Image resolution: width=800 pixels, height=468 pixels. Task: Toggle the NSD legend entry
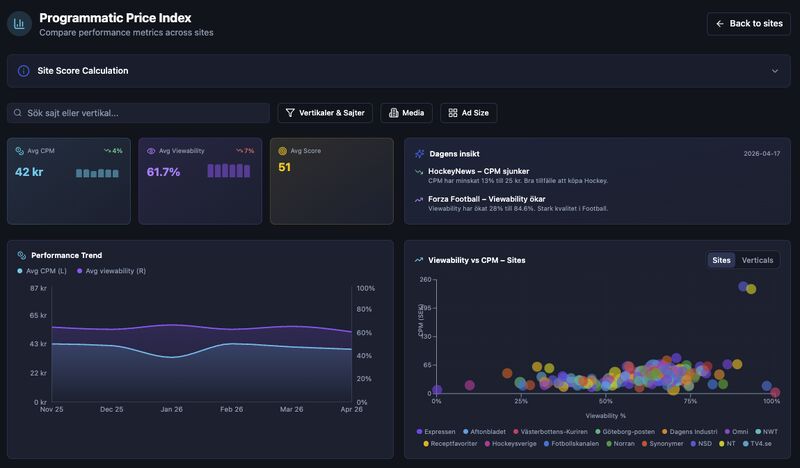701,444
